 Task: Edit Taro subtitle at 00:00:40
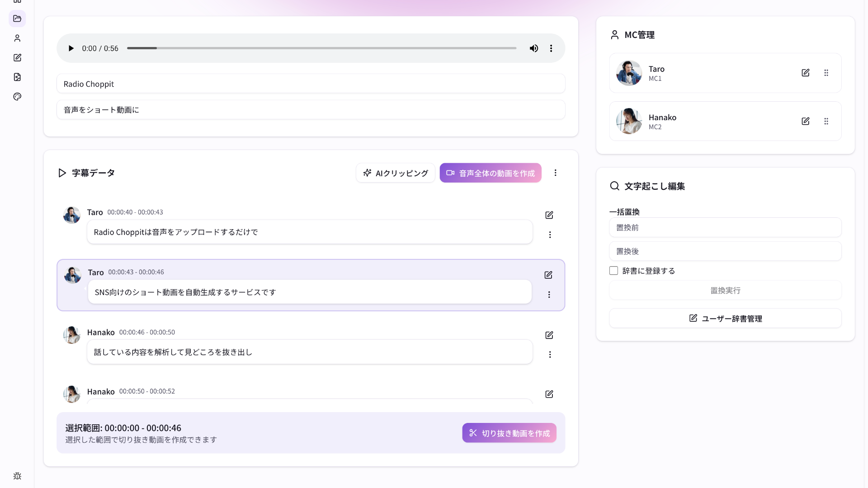(549, 215)
